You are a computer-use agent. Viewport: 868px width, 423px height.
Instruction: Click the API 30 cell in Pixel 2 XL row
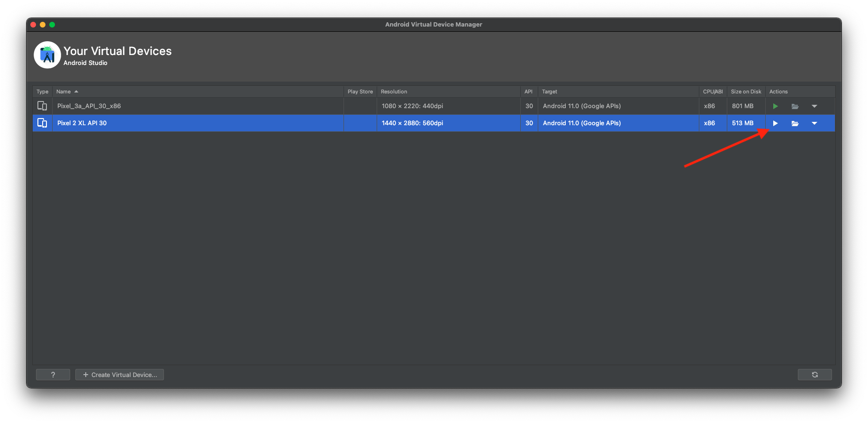click(x=529, y=123)
